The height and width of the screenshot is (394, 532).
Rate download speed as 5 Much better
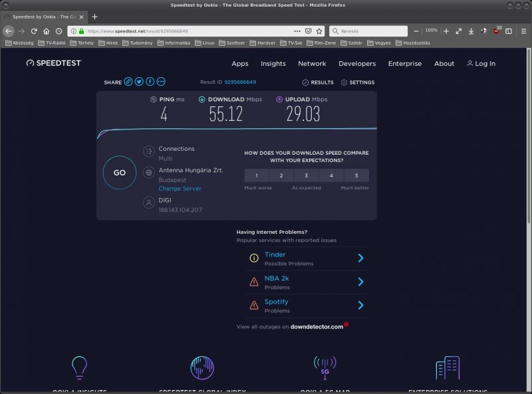[356, 175]
